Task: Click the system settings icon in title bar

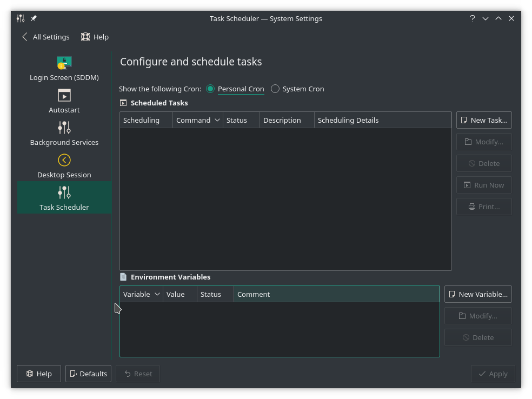Action: tap(21, 18)
